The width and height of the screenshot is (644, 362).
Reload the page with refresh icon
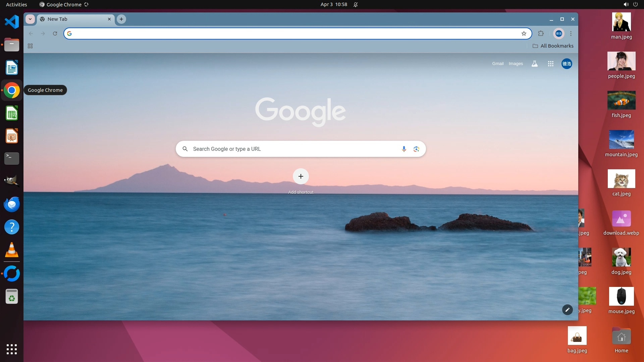(55, 34)
